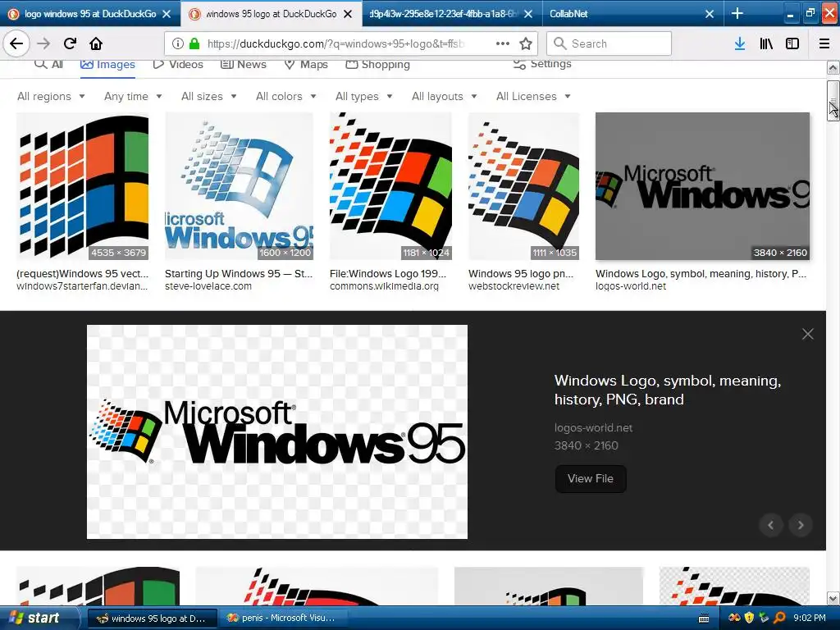Expand the All regions filter
Screen dimensions: 840x630
pyautogui.click(x=51, y=97)
